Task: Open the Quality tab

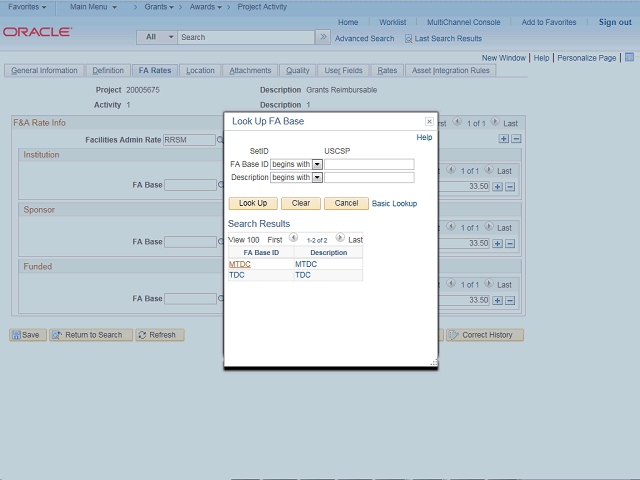Action: (x=298, y=71)
